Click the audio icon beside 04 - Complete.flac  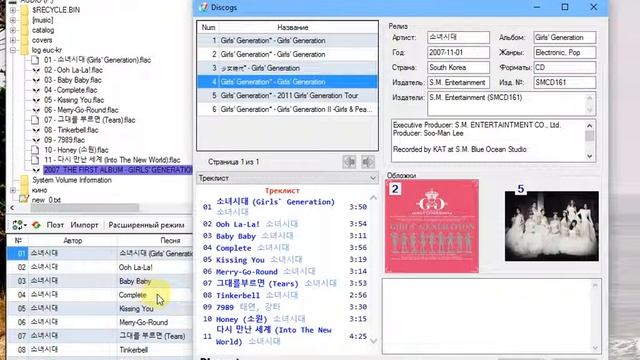coord(36,90)
